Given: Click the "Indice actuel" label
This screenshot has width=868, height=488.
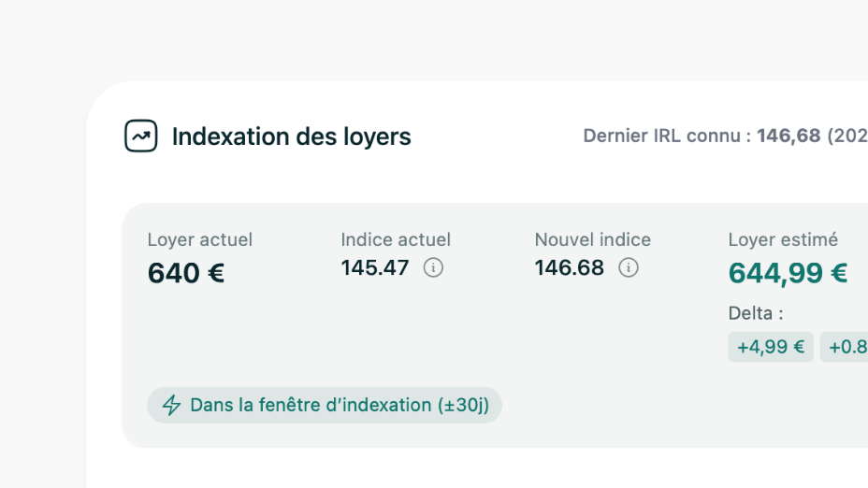Looking at the screenshot, I should click(396, 240).
